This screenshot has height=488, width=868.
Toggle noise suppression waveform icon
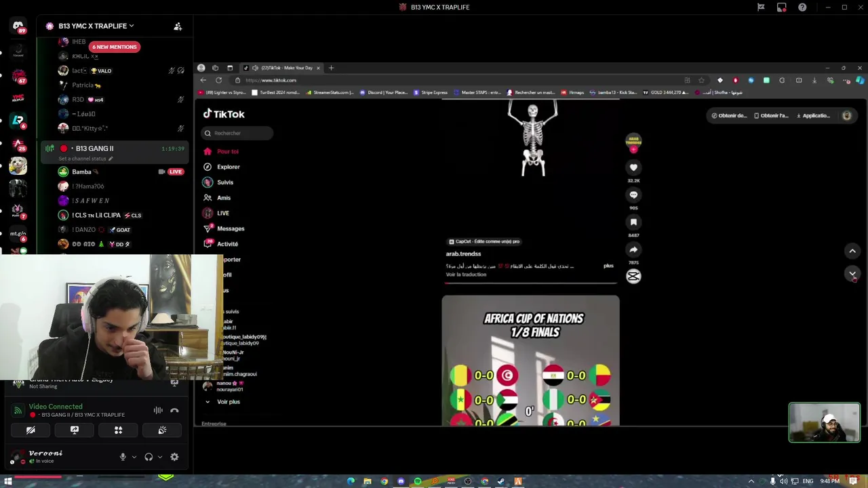pos(158,410)
